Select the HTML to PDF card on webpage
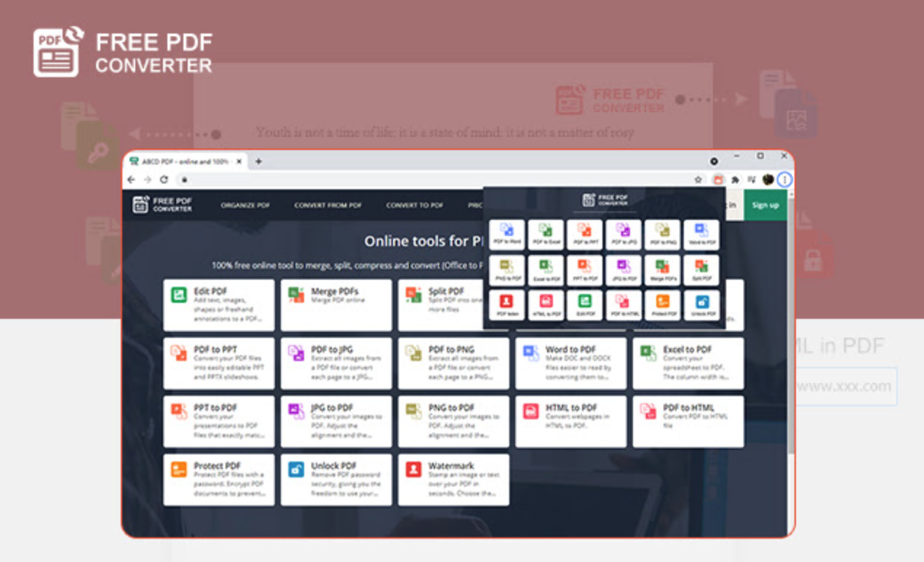Screen dimensions: 924x562 pyautogui.click(x=571, y=421)
